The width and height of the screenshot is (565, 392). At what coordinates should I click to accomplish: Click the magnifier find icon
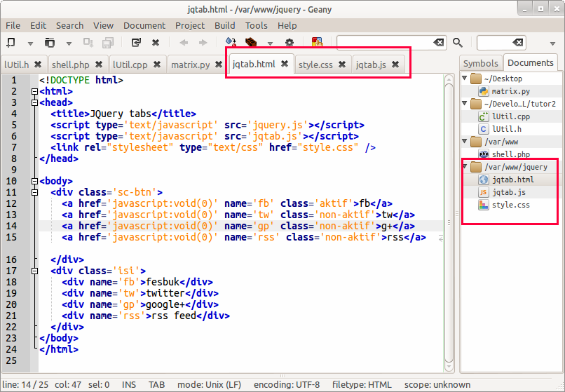point(458,43)
